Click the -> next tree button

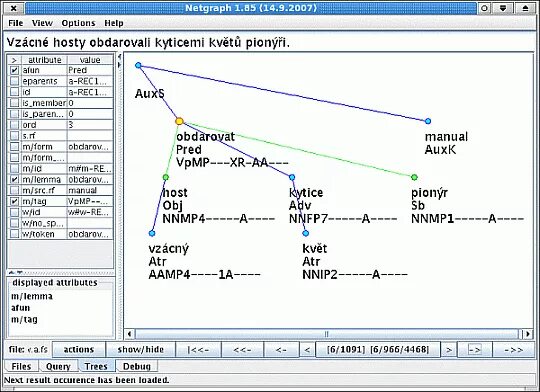[475, 350]
